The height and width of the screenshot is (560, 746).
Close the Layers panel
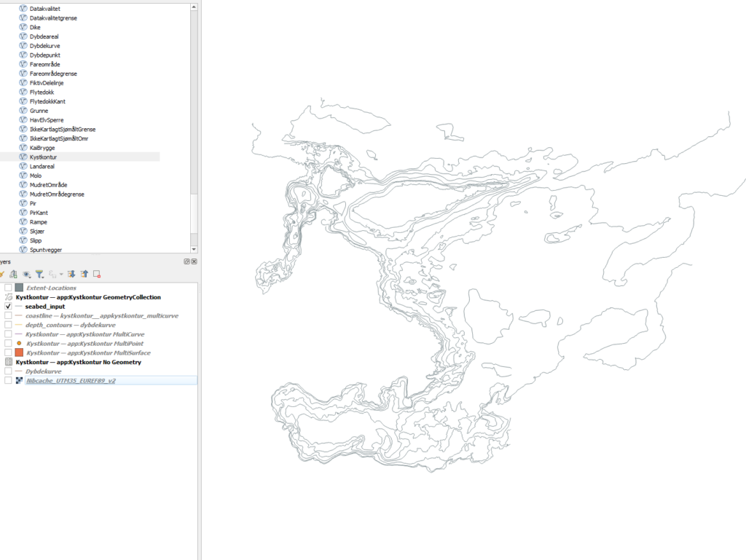tap(195, 261)
